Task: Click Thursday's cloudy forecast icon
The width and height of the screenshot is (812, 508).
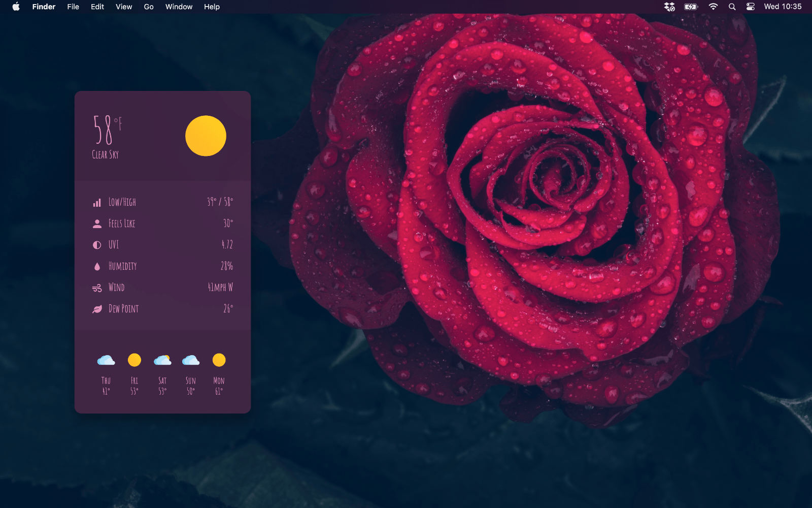Action: 106,360
